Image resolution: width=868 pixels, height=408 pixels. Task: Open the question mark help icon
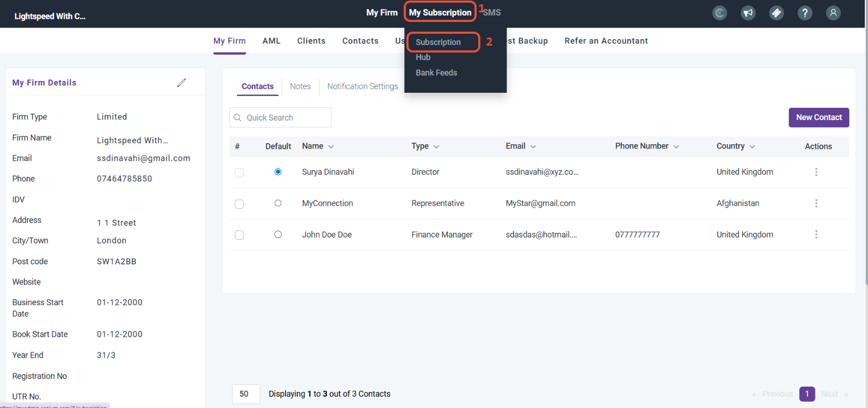tap(805, 13)
